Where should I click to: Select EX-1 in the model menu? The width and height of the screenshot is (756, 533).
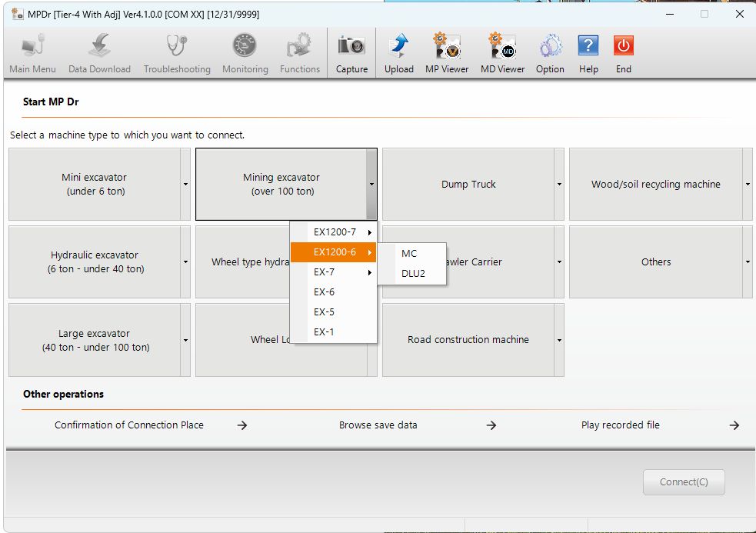[333, 331]
